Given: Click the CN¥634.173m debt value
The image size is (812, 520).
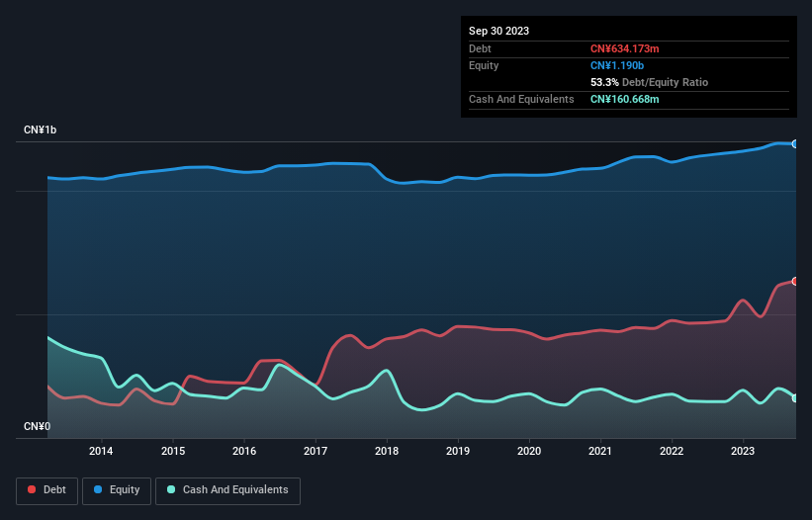Looking at the screenshot, I should (x=624, y=48).
